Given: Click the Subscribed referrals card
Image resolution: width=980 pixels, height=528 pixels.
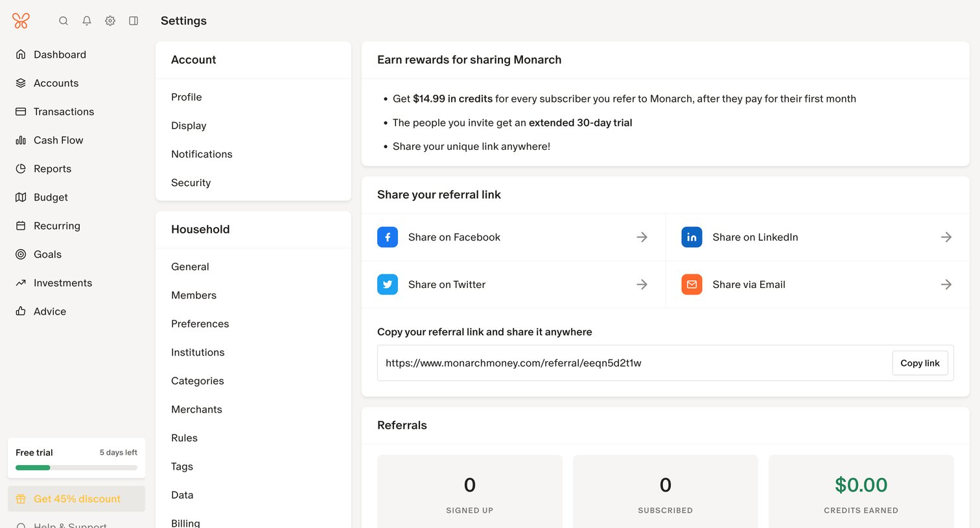Looking at the screenshot, I should (x=666, y=493).
